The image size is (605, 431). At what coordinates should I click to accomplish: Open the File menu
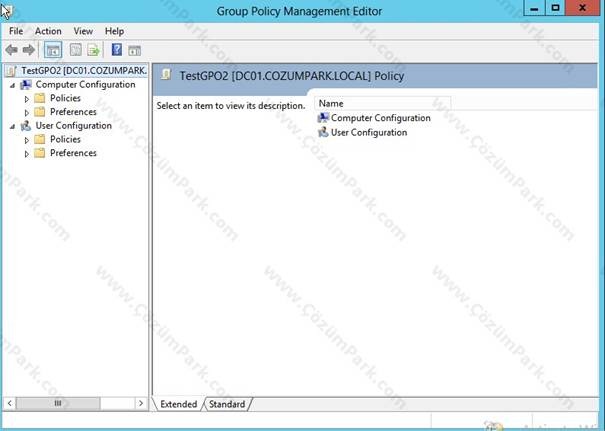coord(16,31)
